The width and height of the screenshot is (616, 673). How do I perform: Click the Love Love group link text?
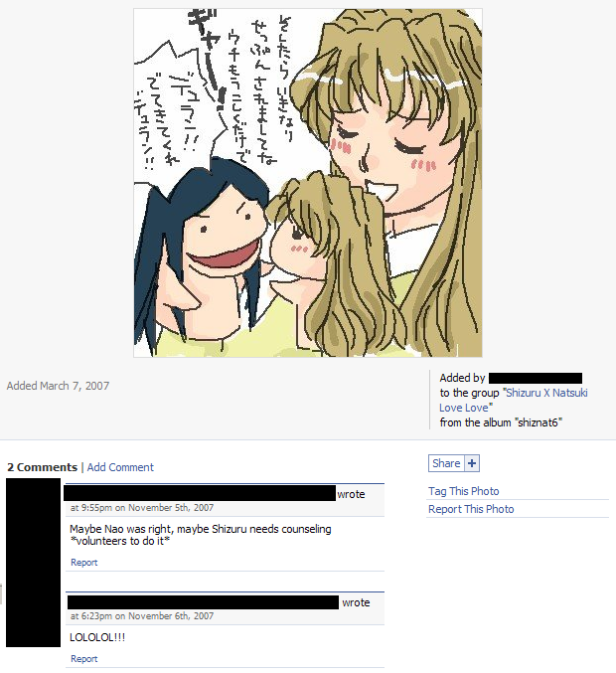(464, 408)
